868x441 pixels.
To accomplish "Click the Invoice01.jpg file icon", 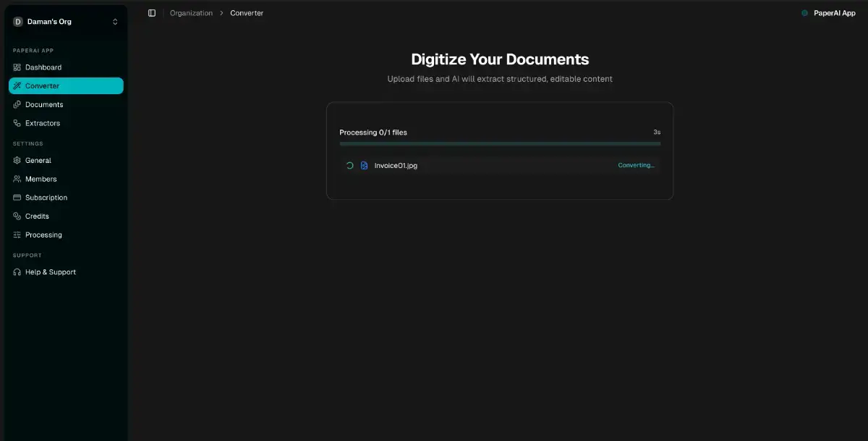I will 365,166.
